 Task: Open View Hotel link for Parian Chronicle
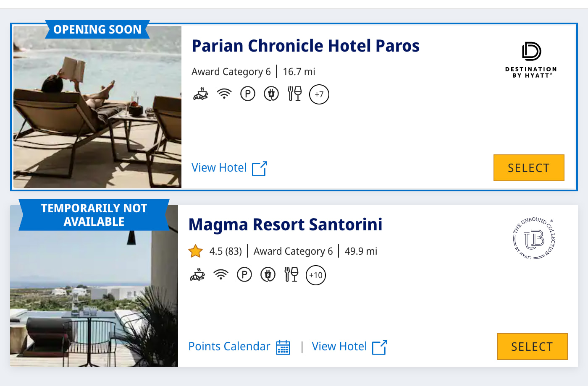(229, 168)
